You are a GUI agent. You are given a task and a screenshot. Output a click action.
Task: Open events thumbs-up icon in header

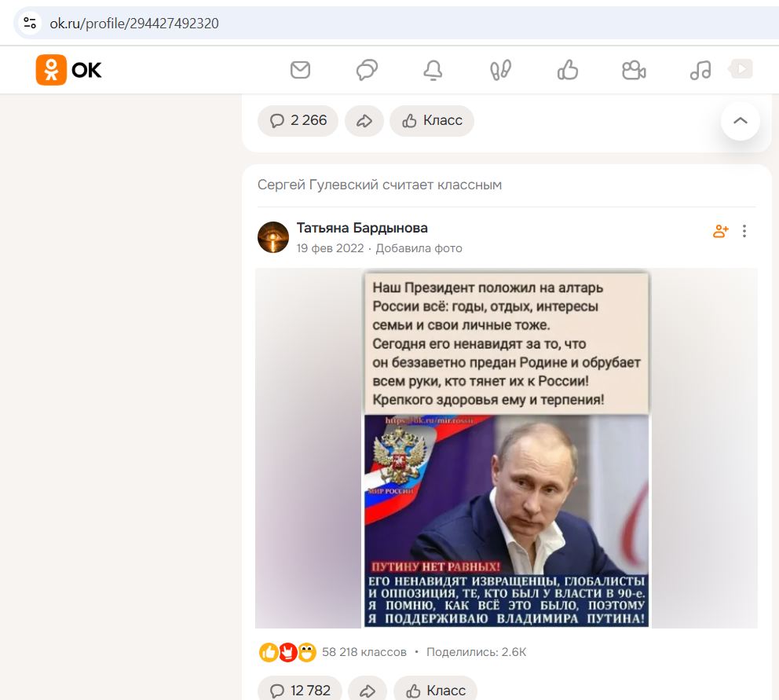point(567,70)
